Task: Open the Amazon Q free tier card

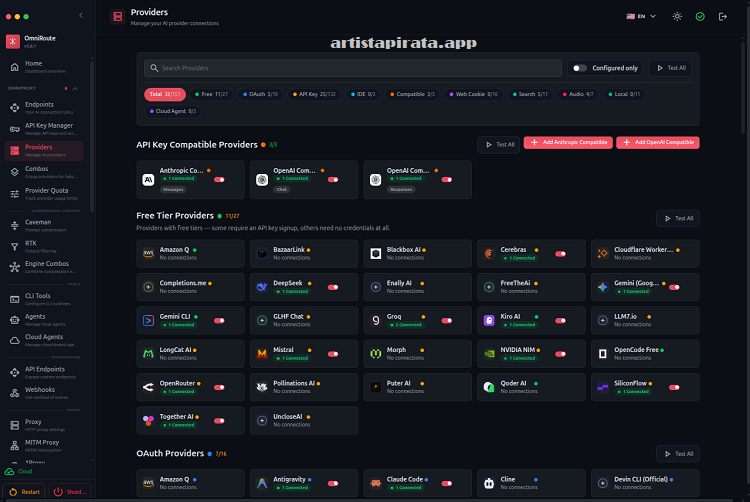Action: click(x=190, y=253)
